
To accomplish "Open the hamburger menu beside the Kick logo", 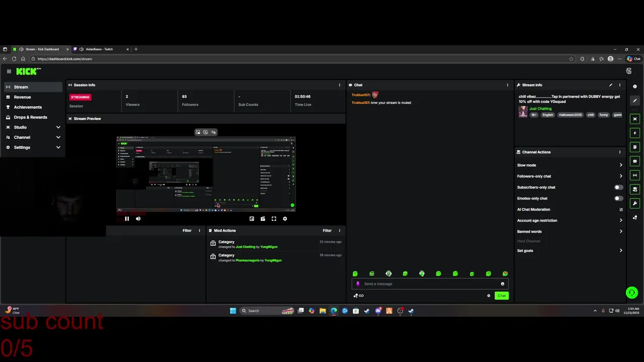I will tap(9, 71).
